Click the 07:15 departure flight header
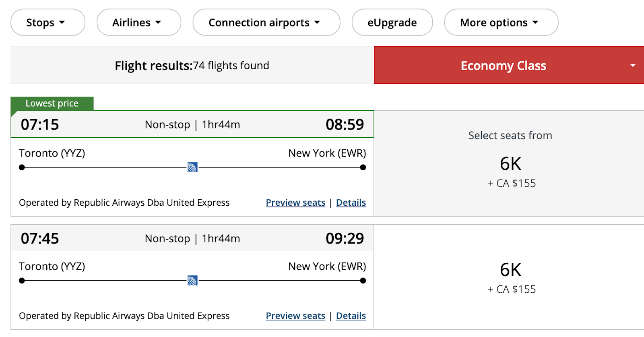This screenshot has width=644, height=337. tap(192, 125)
